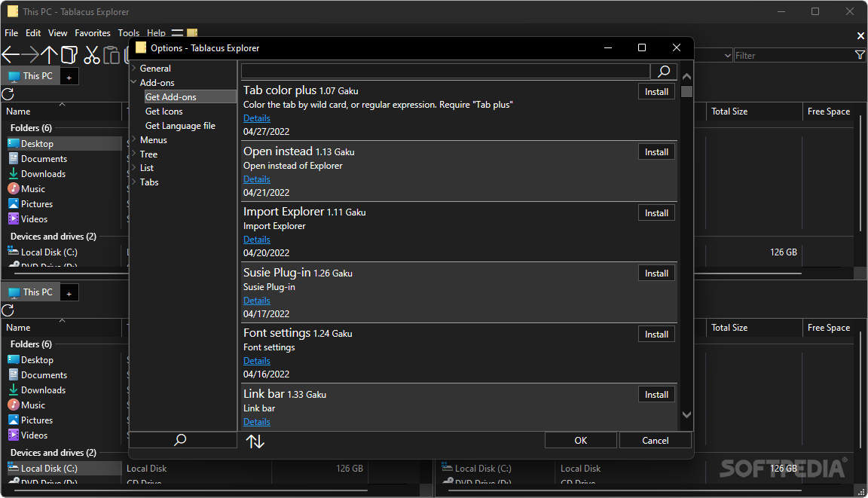Screen dimensions: 868x498
Task: Open Details link for Font settings
Action: coord(257,360)
